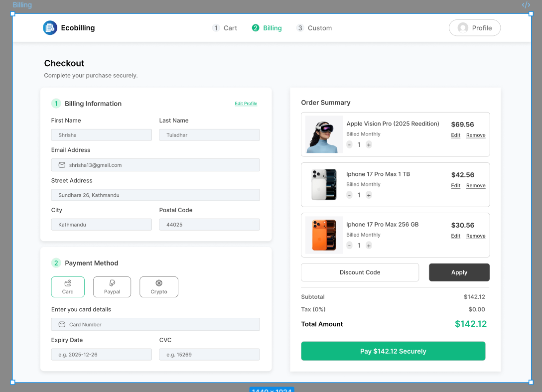The width and height of the screenshot is (542, 392).
Task: Click the Billing Information heading
Action: [x=93, y=104]
